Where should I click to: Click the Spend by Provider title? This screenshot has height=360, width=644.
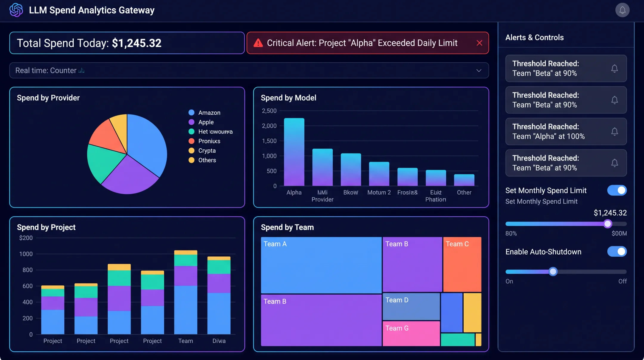click(48, 98)
